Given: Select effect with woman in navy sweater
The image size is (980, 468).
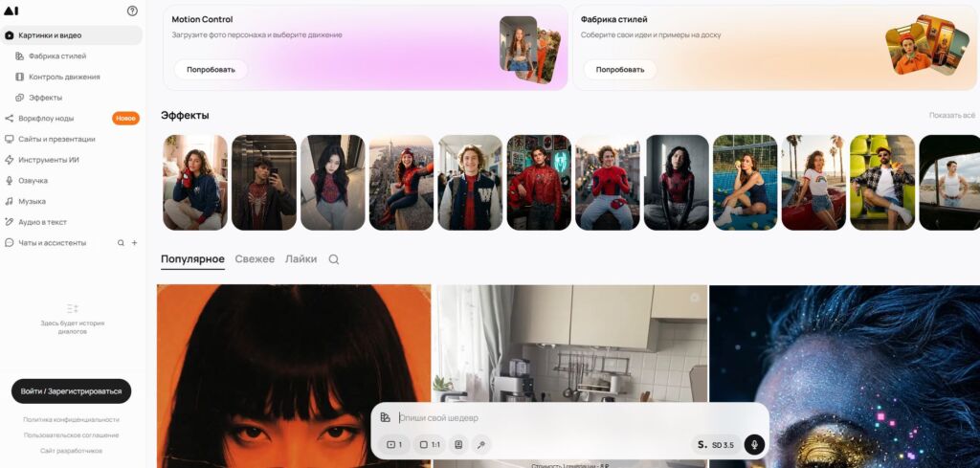Looking at the screenshot, I should (x=195, y=183).
